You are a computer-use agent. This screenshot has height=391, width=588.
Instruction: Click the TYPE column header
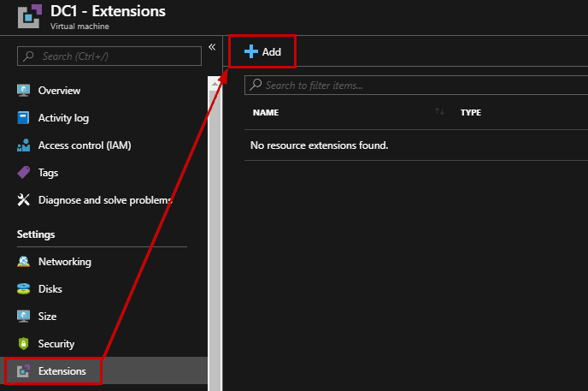471,113
